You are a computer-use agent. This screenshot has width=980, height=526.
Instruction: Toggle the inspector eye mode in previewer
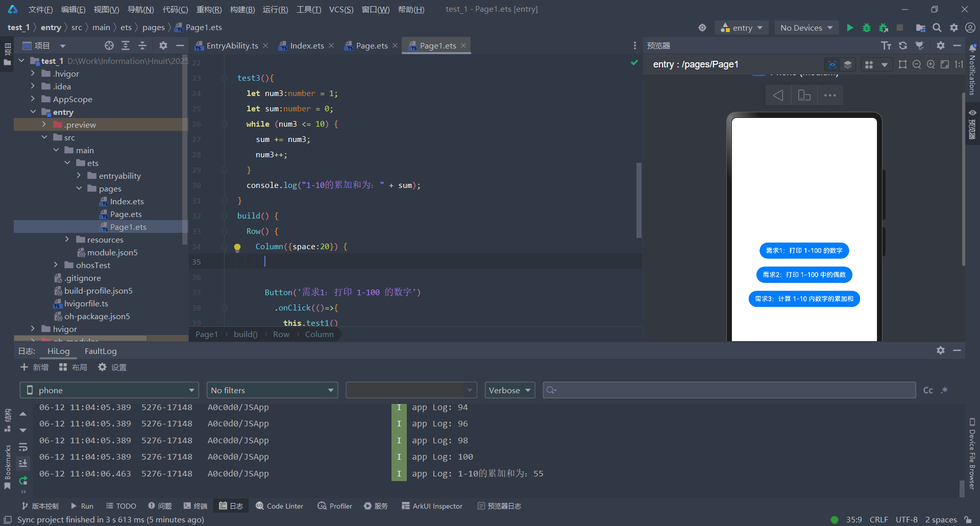(x=832, y=64)
